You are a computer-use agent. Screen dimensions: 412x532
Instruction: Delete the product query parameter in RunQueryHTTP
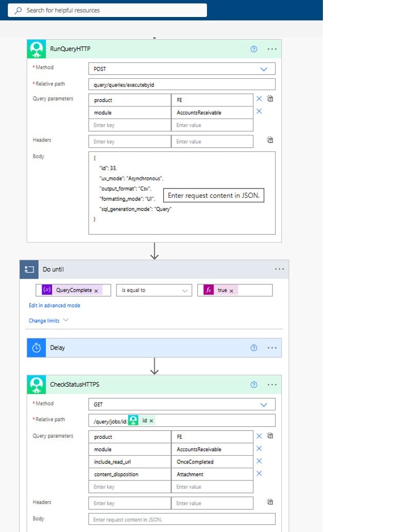point(259,99)
